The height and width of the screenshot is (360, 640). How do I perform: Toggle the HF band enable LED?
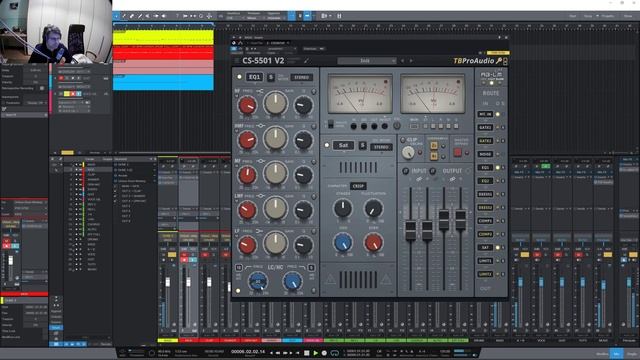pyautogui.click(x=313, y=91)
